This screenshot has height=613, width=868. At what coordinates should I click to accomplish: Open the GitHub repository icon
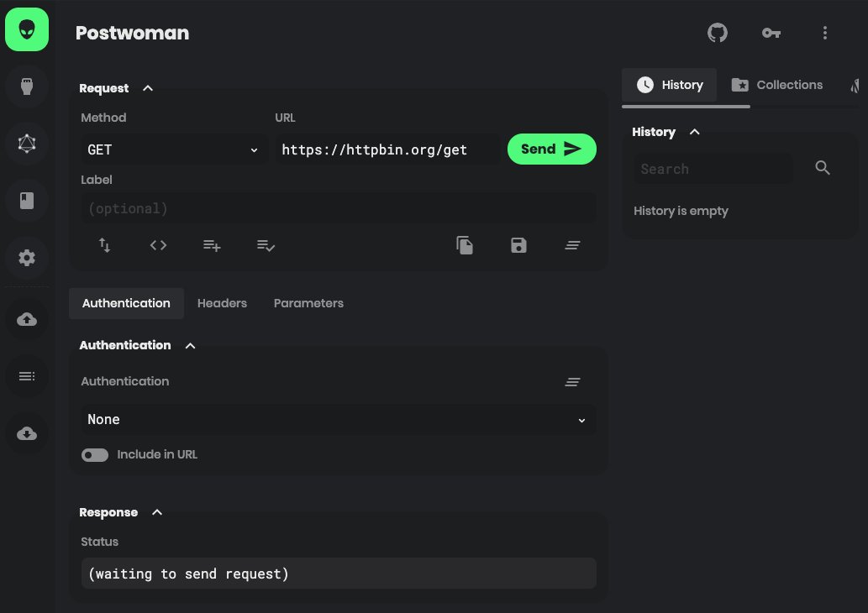pos(718,33)
